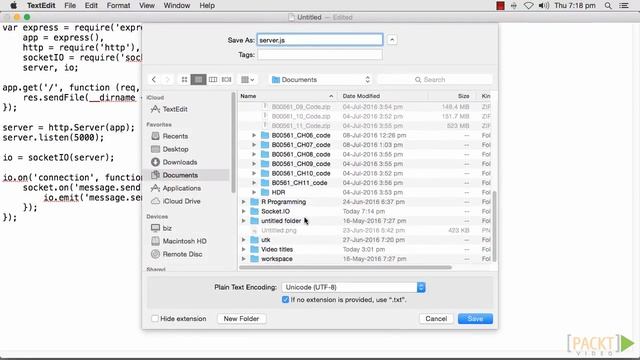Enable the Hide extension checkbox
The width and height of the screenshot is (640, 360).
click(155, 318)
